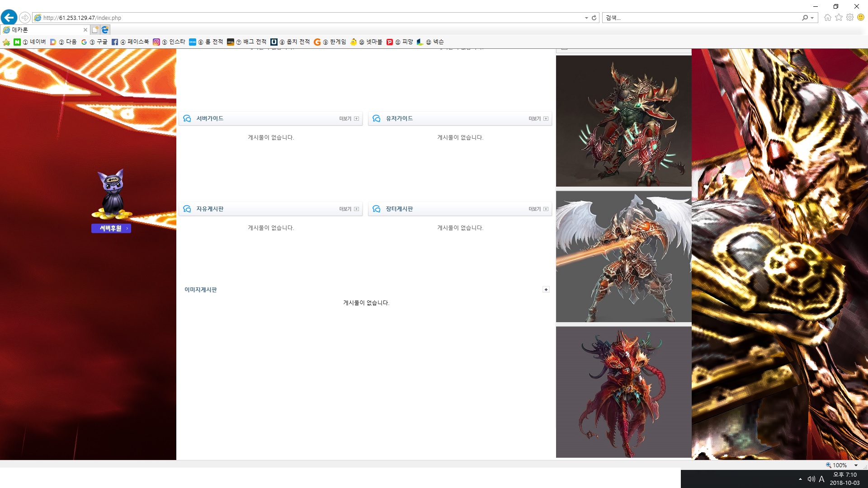Viewport: 868px width, 488px height.
Task: Expand the 이미지게시판 plus button
Action: [x=546, y=290]
